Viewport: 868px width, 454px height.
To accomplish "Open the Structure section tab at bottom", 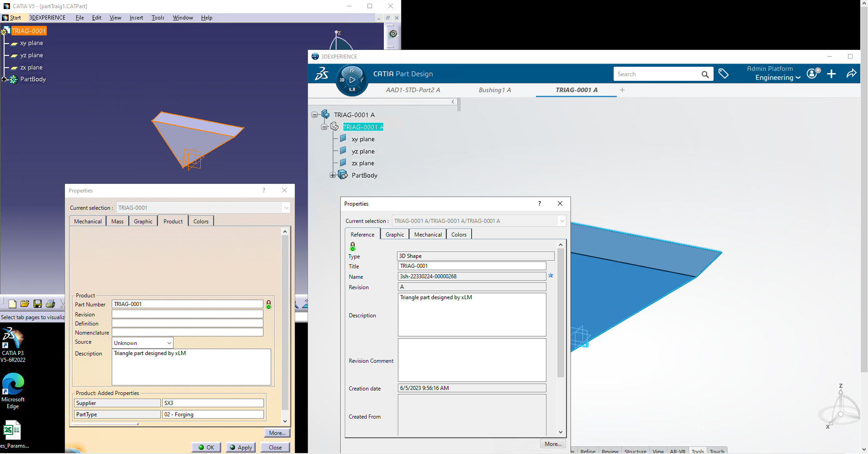I will [635, 451].
